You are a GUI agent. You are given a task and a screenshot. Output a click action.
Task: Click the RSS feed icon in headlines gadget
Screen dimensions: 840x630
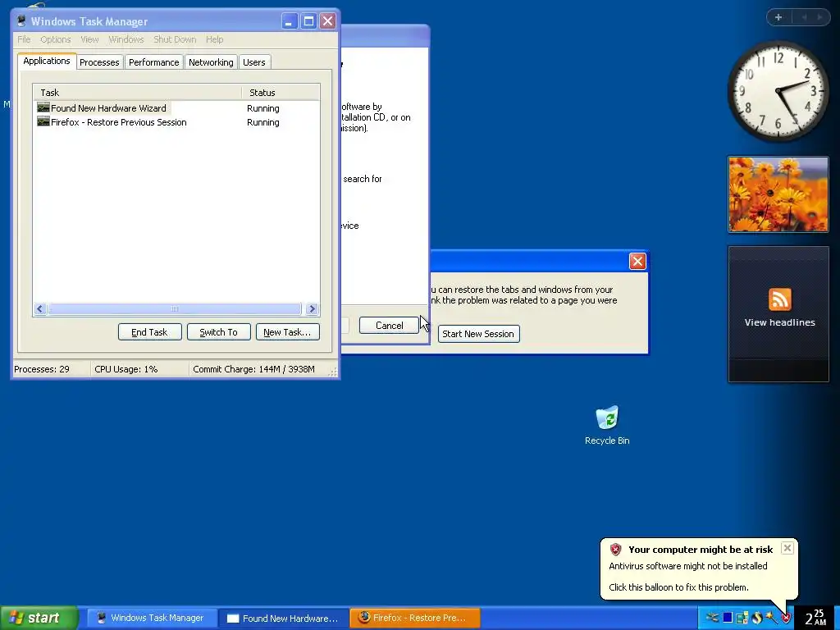click(779, 299)
